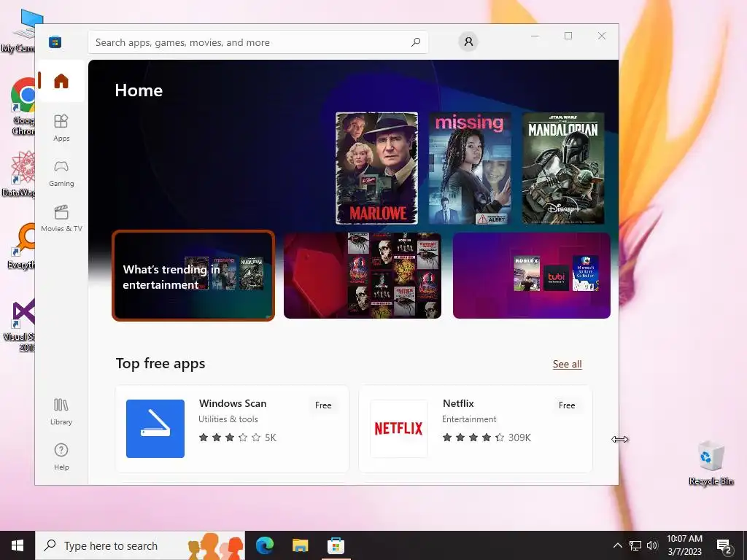Screen dimensions: 747x560
Task: Click Free button on Netflix
Action: [x=566, y=405]
